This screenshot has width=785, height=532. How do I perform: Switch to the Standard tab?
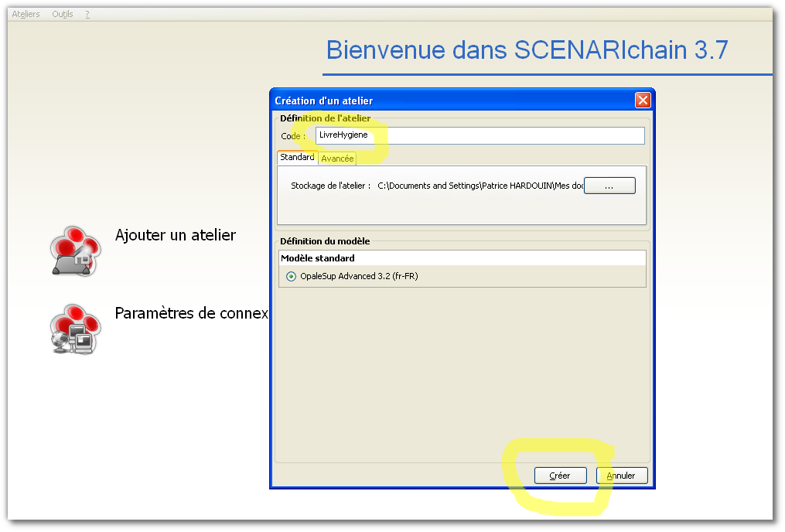(298, 157)
